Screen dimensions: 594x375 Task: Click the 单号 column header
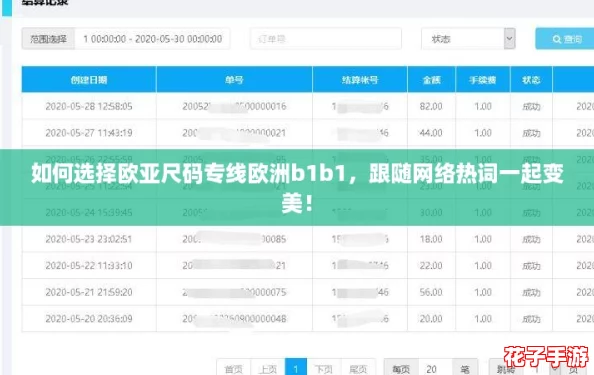[x=234, y=80]
